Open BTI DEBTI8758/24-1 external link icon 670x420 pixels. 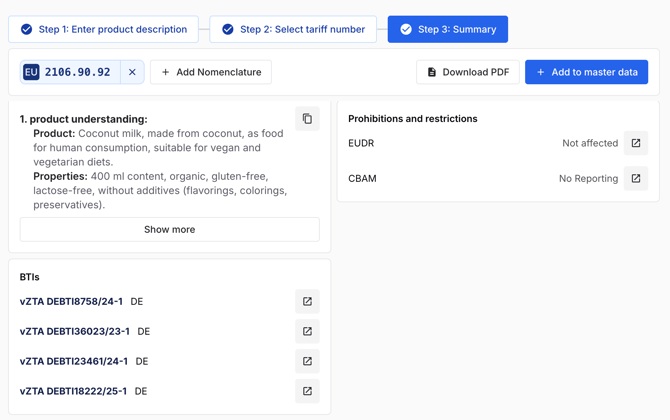tap(307, 301)
